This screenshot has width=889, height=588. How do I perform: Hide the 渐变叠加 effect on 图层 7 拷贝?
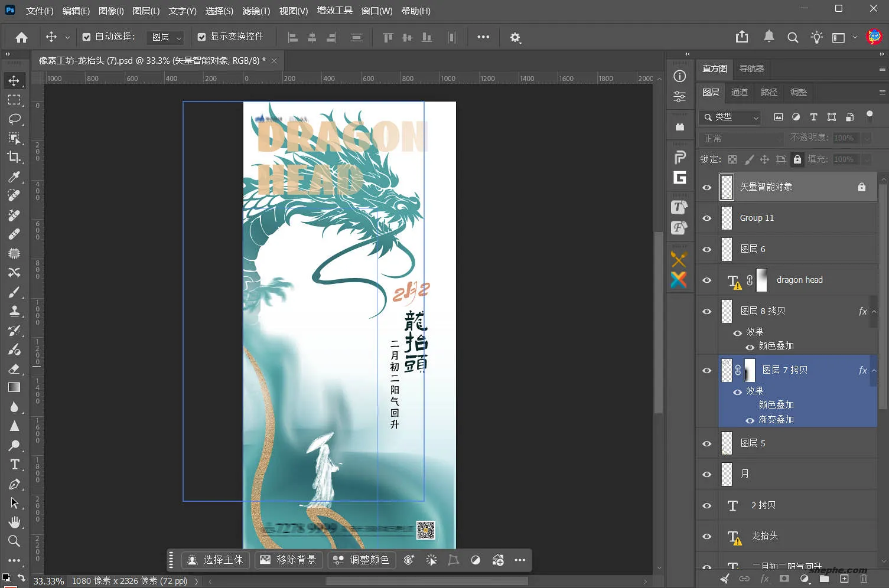750,420
